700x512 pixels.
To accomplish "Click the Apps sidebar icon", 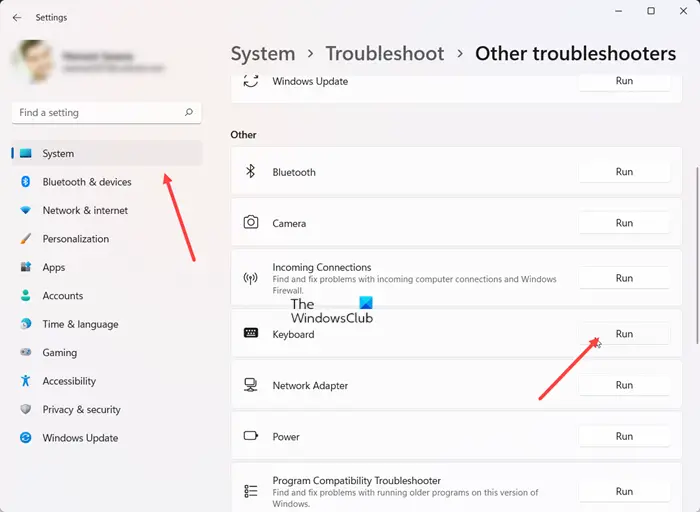I will (26, 267).
